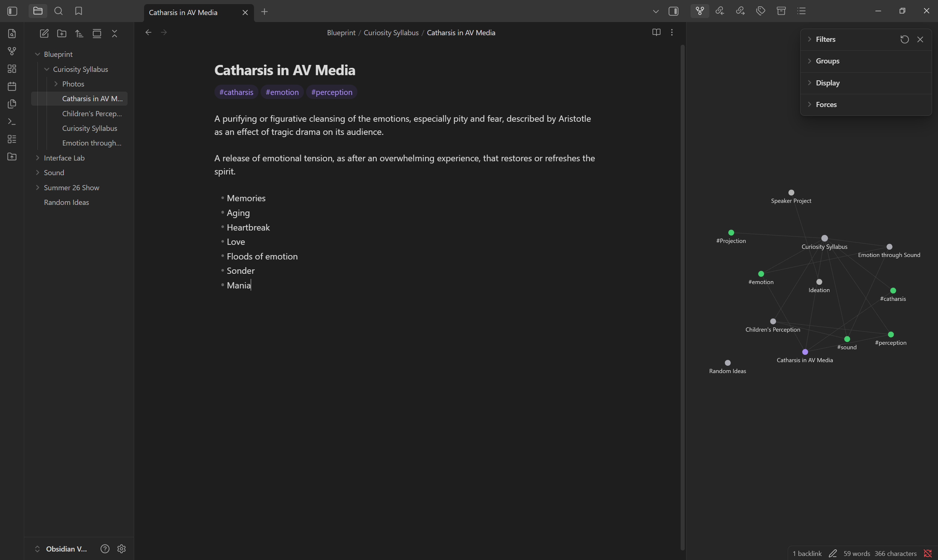Click the #Projection graph node
This screenshot has width=938, height=560.
[731, 233]
